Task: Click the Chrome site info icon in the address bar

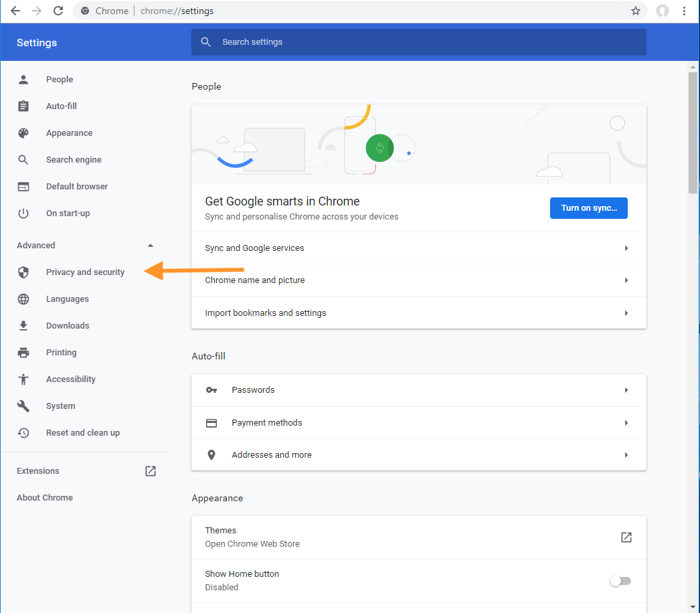Action: click(85, 11)
